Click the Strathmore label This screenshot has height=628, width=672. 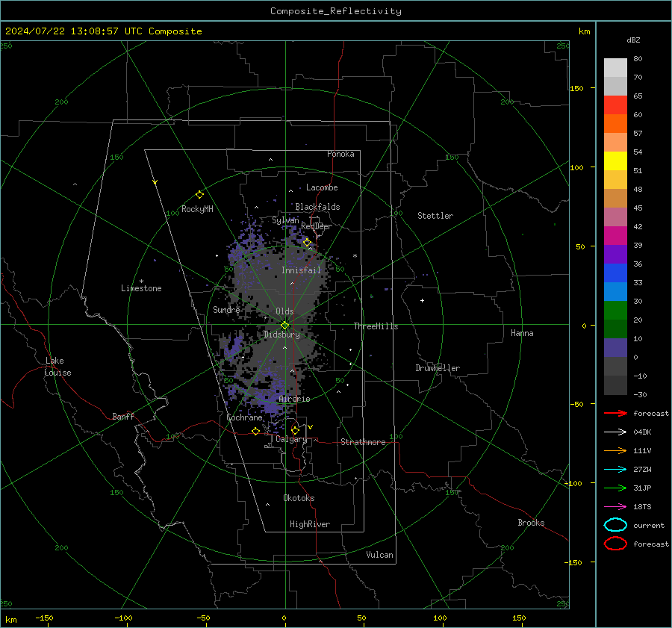363,442
